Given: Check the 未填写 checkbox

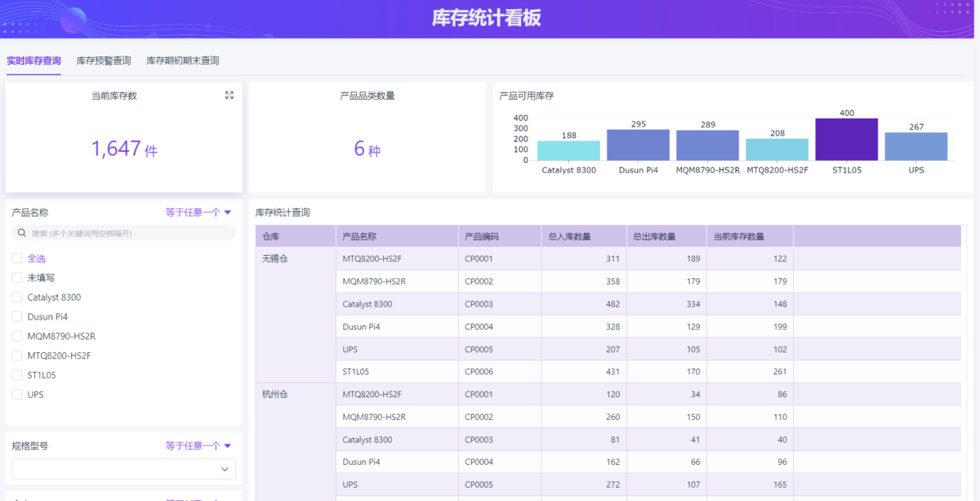Looking at the screenshot, I should [x=17, y=278].
